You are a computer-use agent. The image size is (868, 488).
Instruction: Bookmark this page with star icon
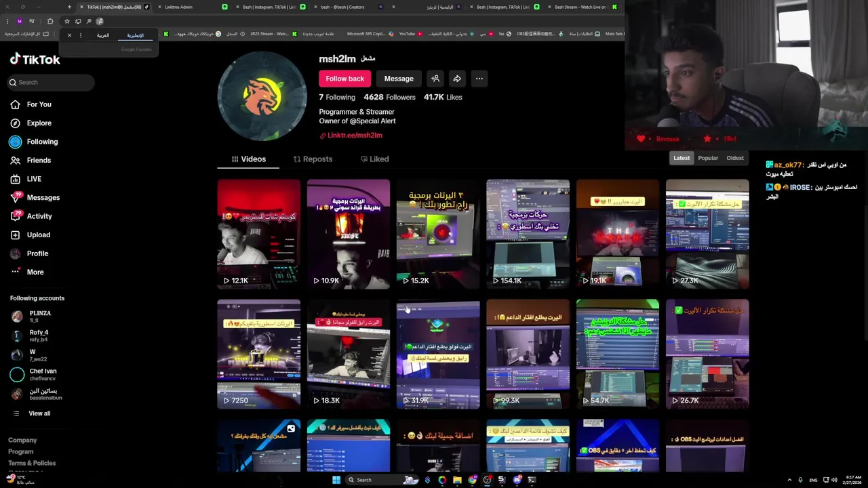pyautogui.click(x=66, y=21)
